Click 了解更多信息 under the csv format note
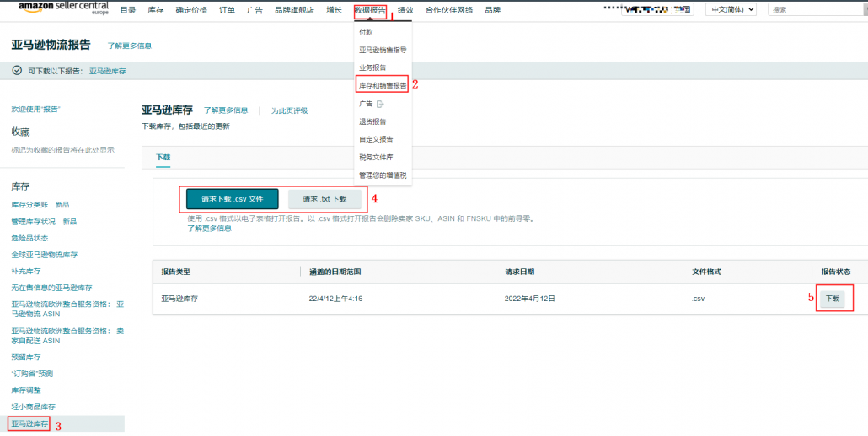868x436 pixels. coord(209,229)
